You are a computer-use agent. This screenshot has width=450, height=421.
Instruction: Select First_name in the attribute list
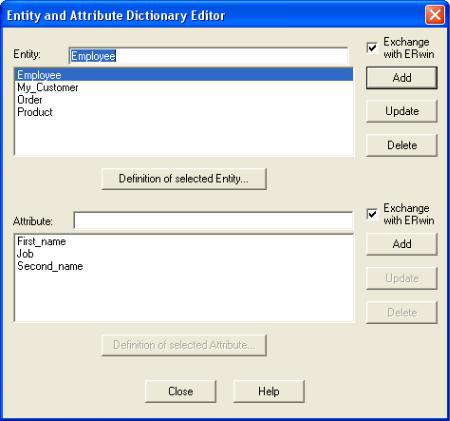pos(184,241)
